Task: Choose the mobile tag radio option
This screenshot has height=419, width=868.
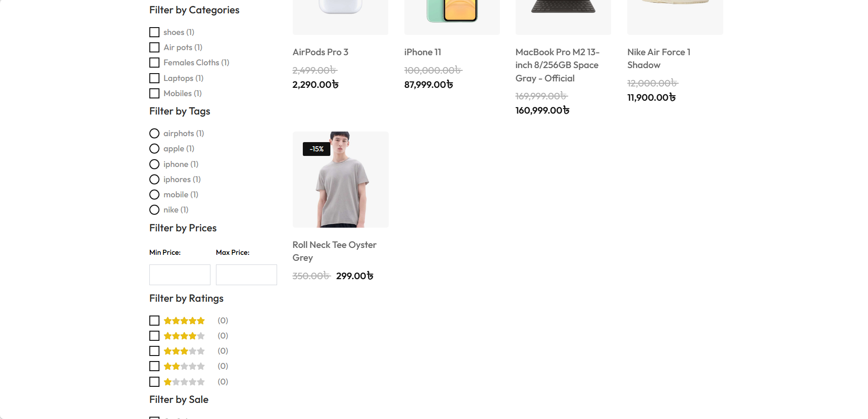Action: (154, 195)
